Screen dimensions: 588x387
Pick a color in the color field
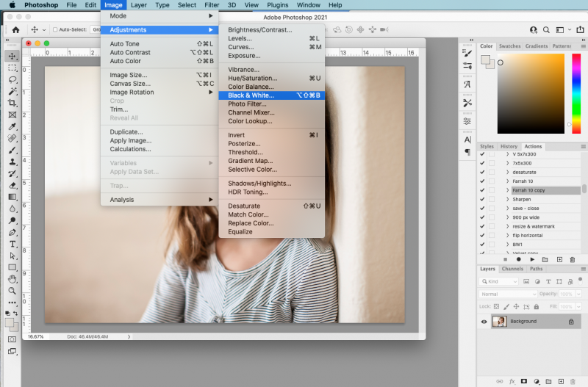531,94
